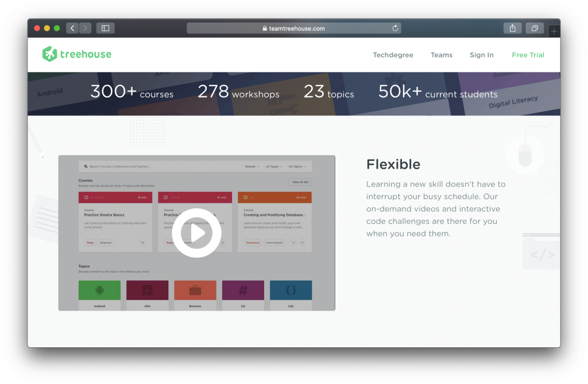Viewport: 588px width, 384px height.
Task: Click the Intermediate tag on database course
Action: pos(274,243)
